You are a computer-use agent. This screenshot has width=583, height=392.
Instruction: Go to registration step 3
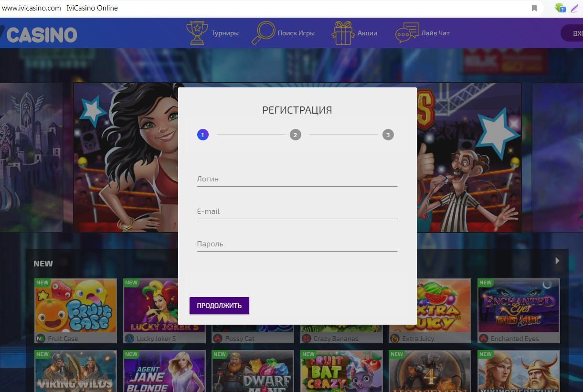tap(388, 135)
